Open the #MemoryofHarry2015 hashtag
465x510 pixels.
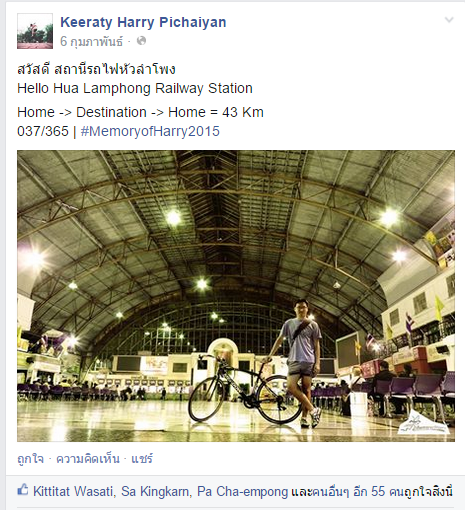150,131
